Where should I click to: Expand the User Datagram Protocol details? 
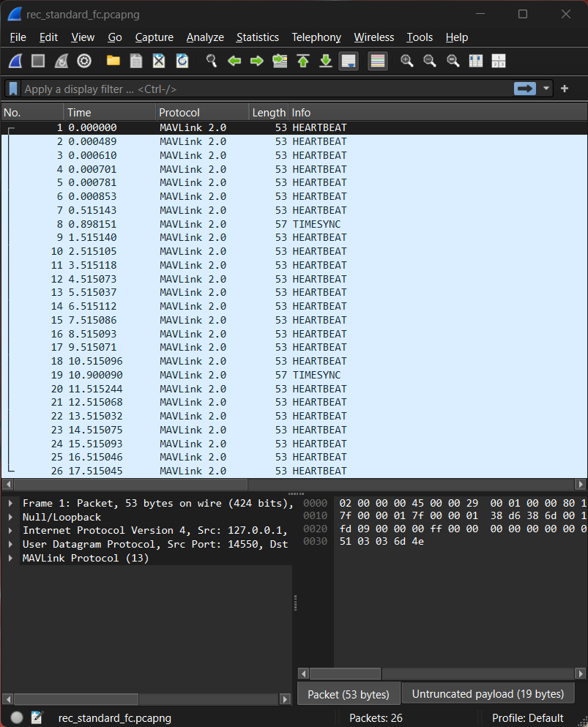(11, 544)
